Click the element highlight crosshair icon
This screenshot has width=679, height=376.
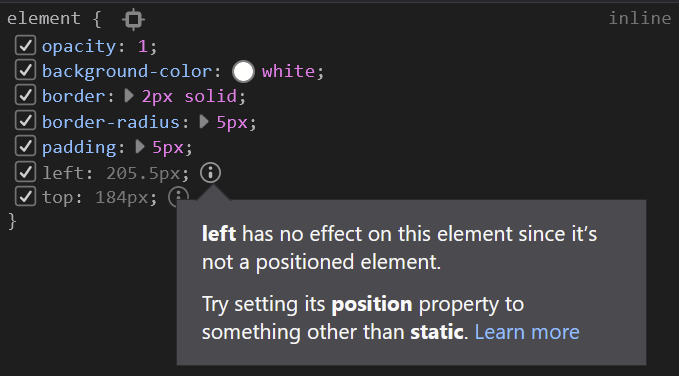(133, 19)
